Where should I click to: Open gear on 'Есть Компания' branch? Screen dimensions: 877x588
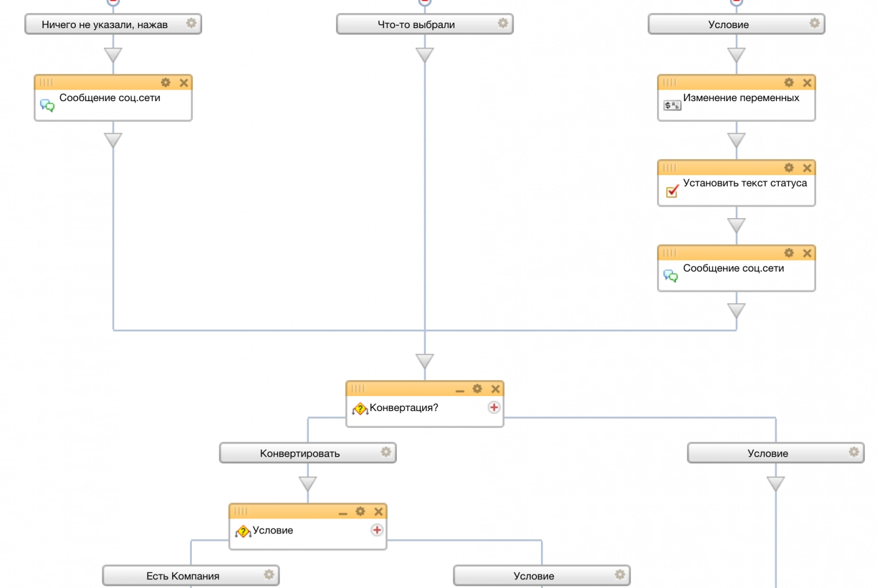(x=269, y=575)
